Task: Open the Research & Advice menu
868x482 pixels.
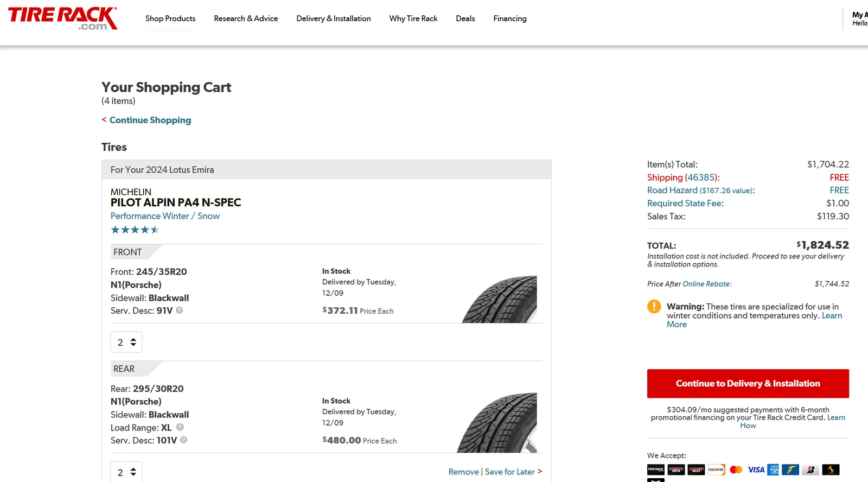Action: point(246,18)
